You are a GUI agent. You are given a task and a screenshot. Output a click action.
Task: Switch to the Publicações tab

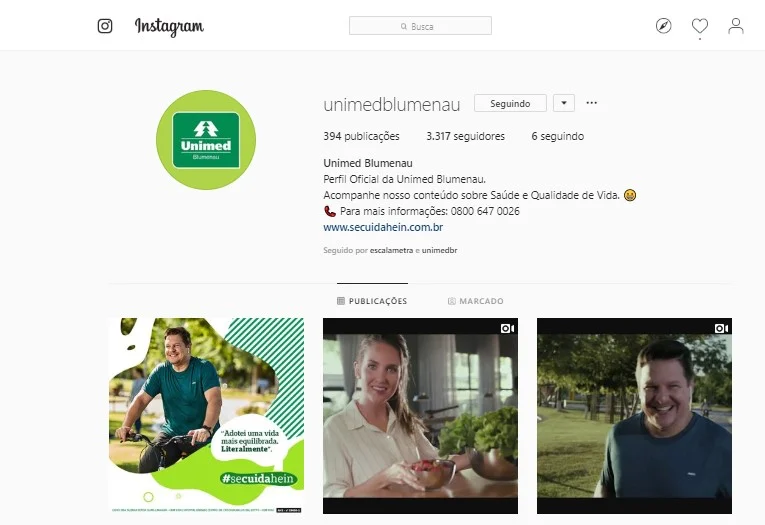click(372, 301)
